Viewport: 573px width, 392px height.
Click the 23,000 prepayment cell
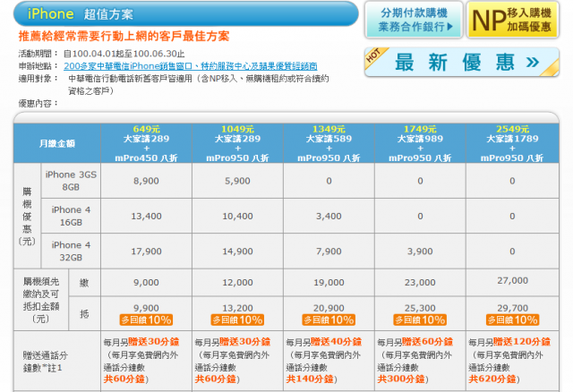420,283
